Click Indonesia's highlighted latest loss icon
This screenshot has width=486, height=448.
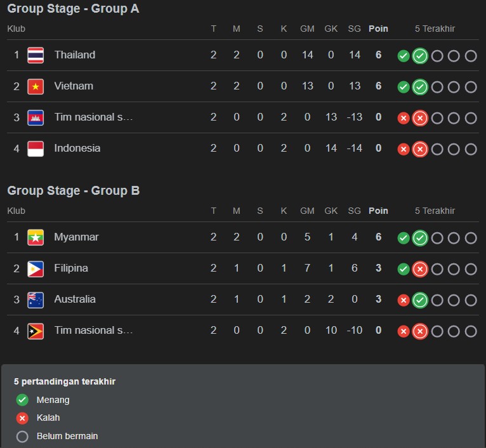[x=420, y=149]
